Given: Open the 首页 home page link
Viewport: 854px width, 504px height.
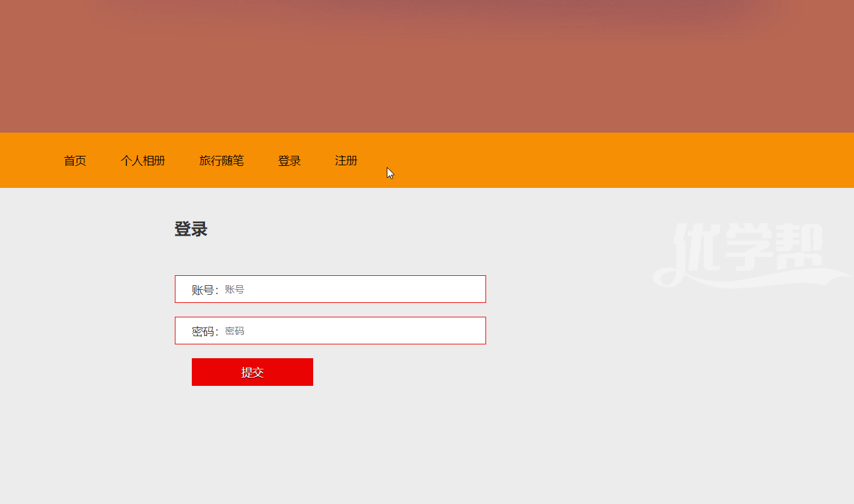Looking at the screenshot, I should point(75,161).
